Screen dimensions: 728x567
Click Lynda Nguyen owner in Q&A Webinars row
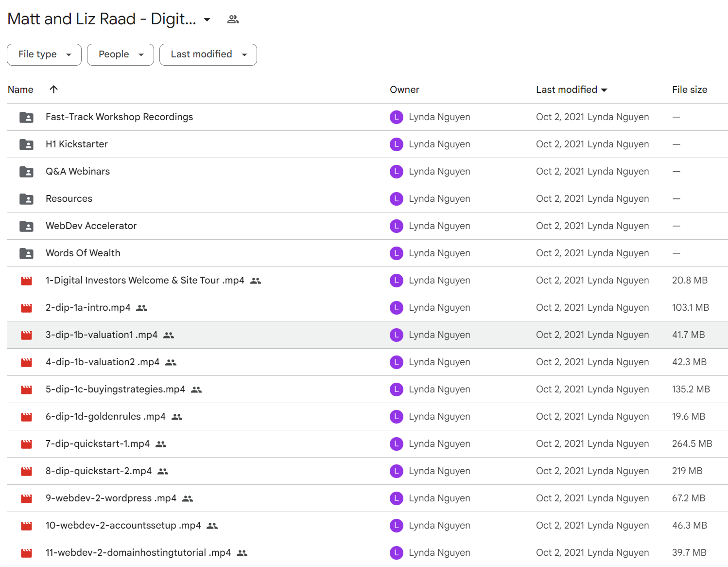[x=439, y=171]
